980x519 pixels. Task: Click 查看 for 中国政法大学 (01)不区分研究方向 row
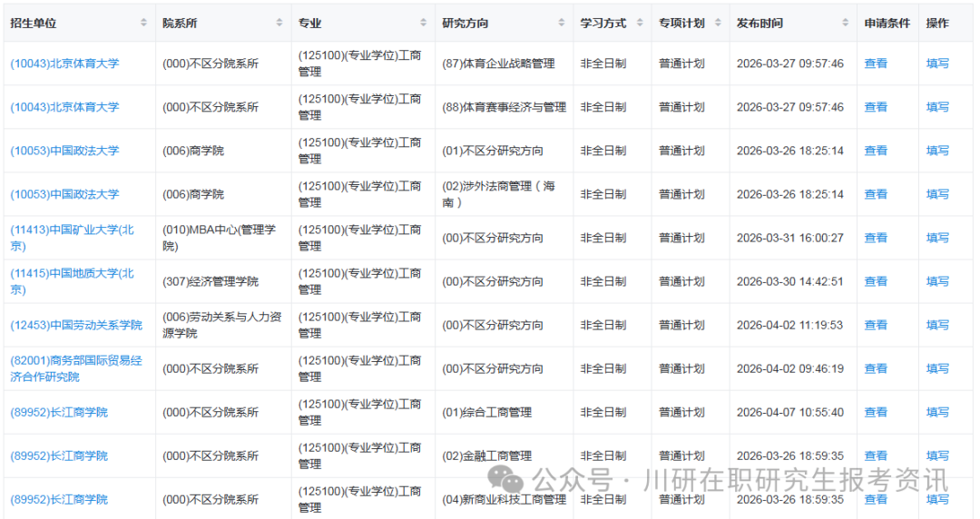click(x=876, y=151)
